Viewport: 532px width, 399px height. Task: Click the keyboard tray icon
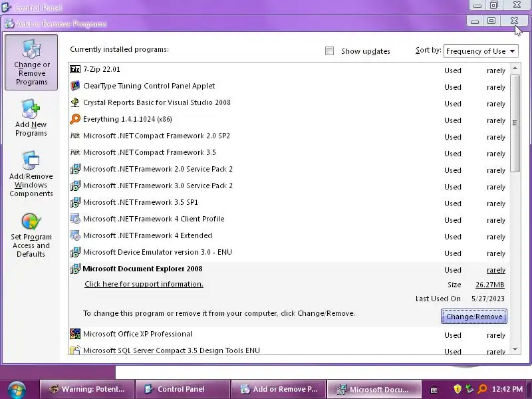(434, 390)
